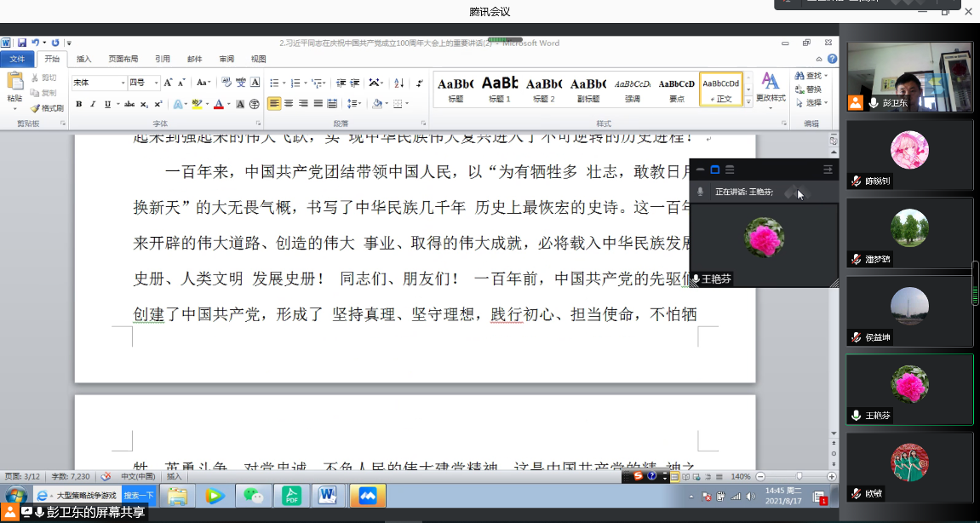Open the 文件 (File) menu
This screenshot has width=980, height=523.
[x=17, y=59]
